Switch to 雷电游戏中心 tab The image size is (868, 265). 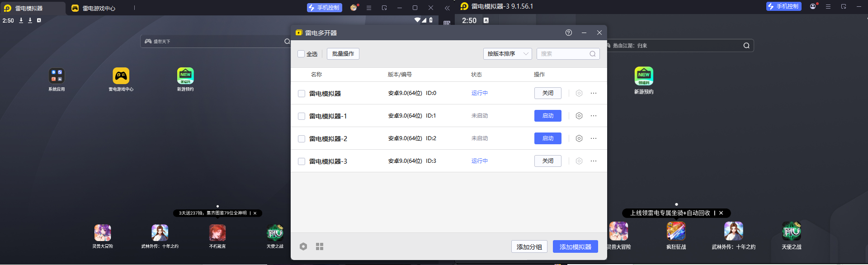pos(99,8)
